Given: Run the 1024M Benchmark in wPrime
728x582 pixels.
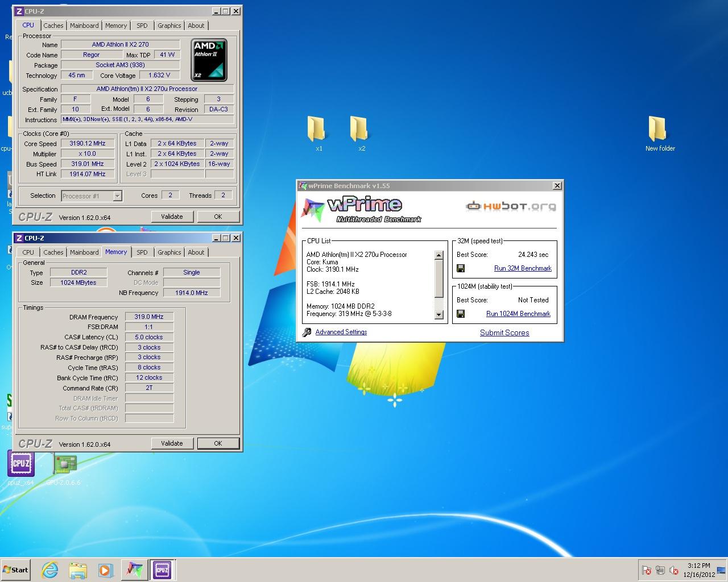Looking at the screenshot, I should [x=518, y=314].
